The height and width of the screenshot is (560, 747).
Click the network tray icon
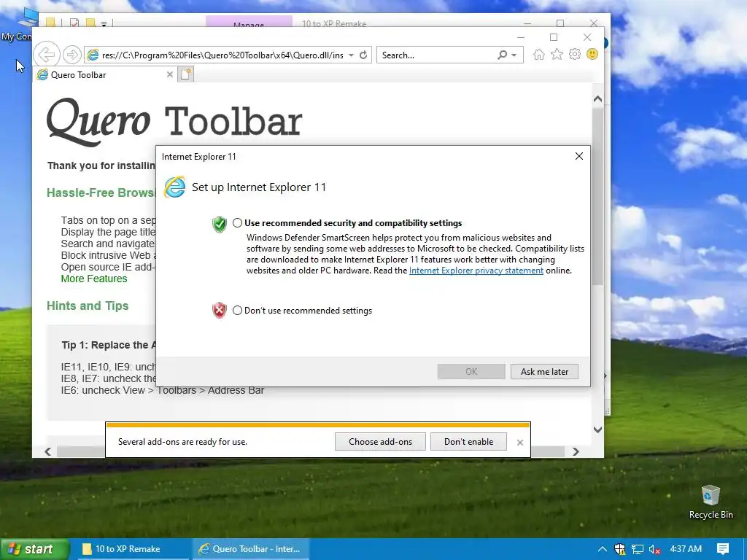point(638,549)
